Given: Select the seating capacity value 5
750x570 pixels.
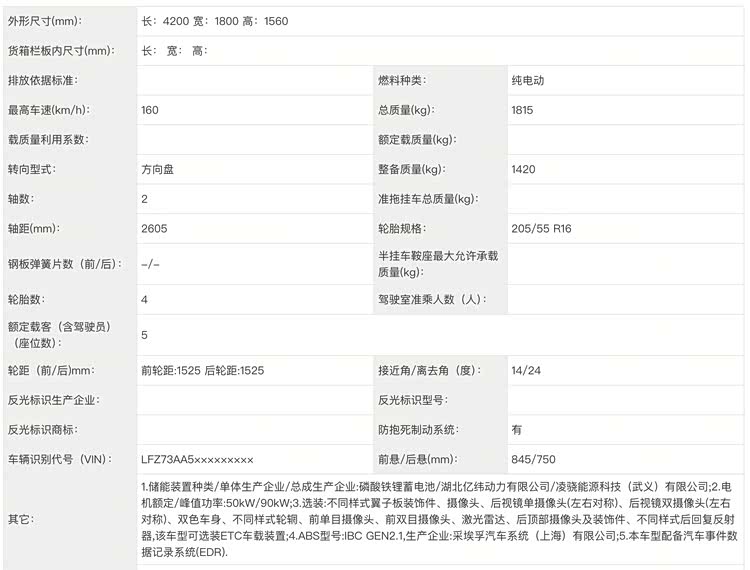Looking at the screenshot, I should click(x=145, y=335).
